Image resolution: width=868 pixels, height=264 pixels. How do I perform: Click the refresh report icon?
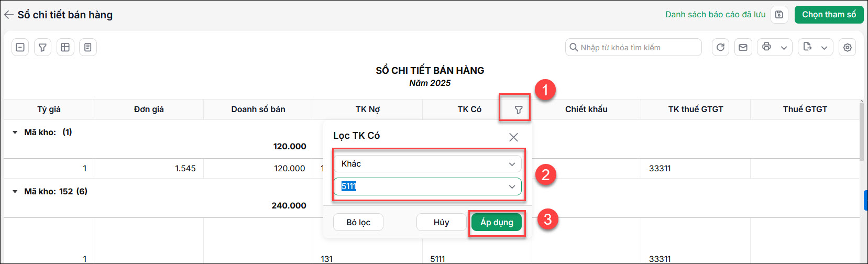coord(720,47)
